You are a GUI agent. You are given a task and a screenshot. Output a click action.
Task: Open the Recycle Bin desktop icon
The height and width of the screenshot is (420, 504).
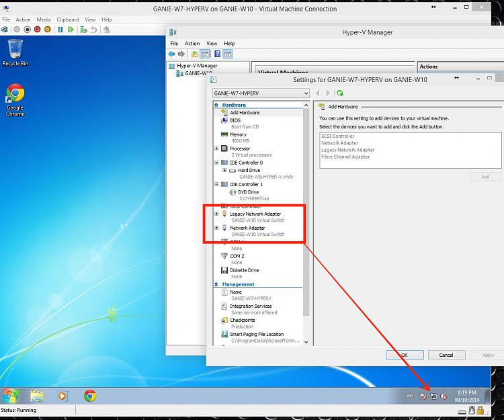(x=15, y=52)
